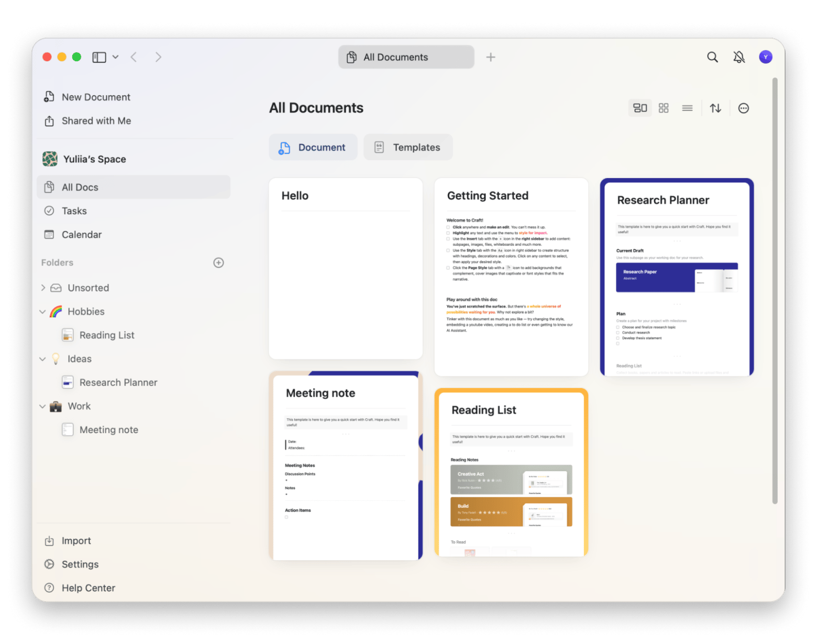This screenshot has height=644, width=817.
Task: Open the search magnifier icon
Action: [x=712, y=57]
